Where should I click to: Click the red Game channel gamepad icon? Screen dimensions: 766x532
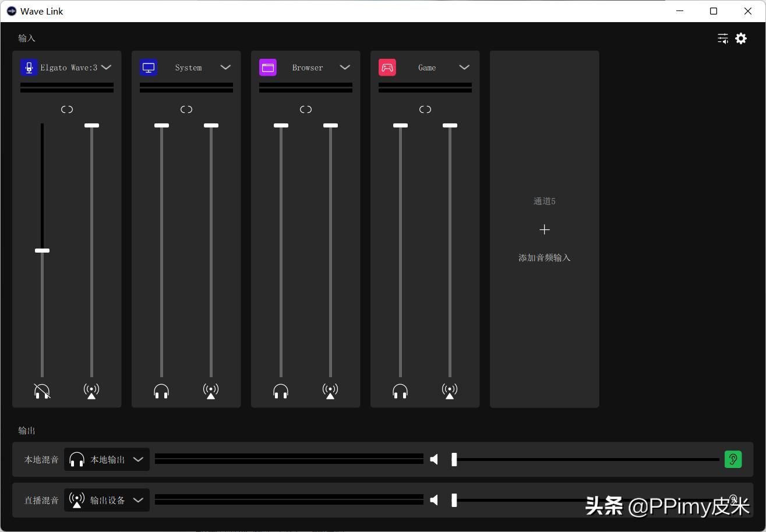[x=387, y=67]
